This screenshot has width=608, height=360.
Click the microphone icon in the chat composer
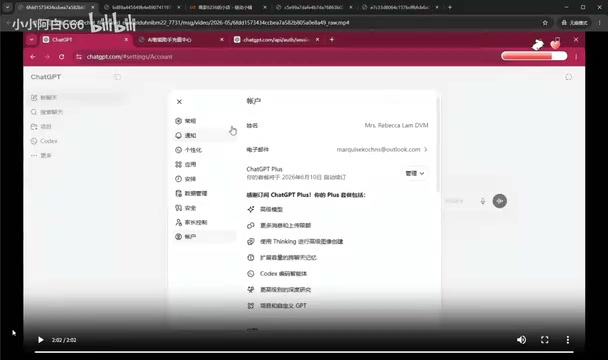click(x=483, y=201)
